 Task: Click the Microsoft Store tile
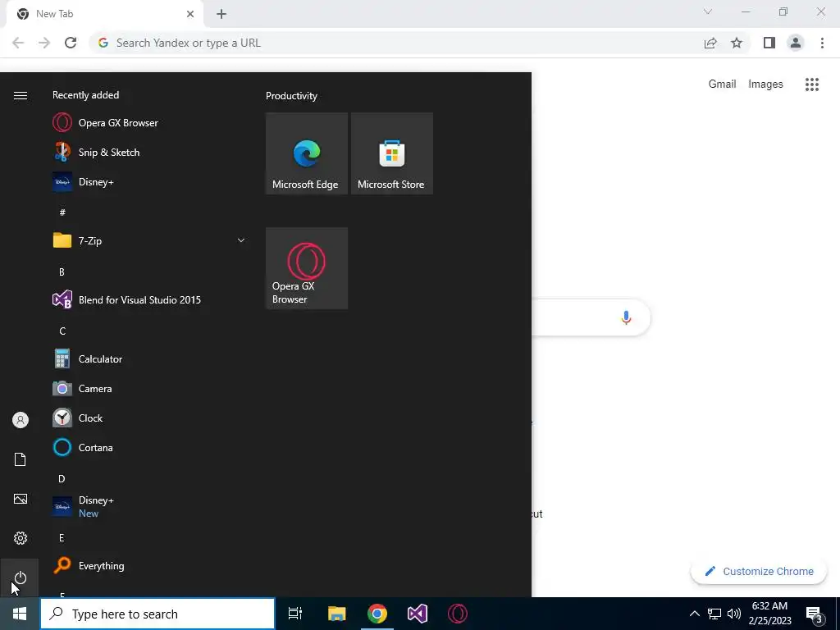pos(391,153)
